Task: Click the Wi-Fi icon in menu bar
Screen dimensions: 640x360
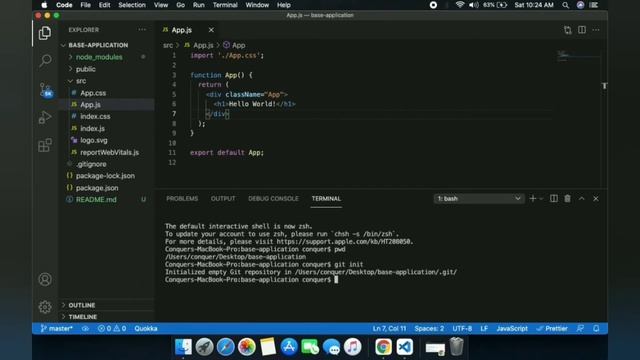Action: click(x=460, y=5)
